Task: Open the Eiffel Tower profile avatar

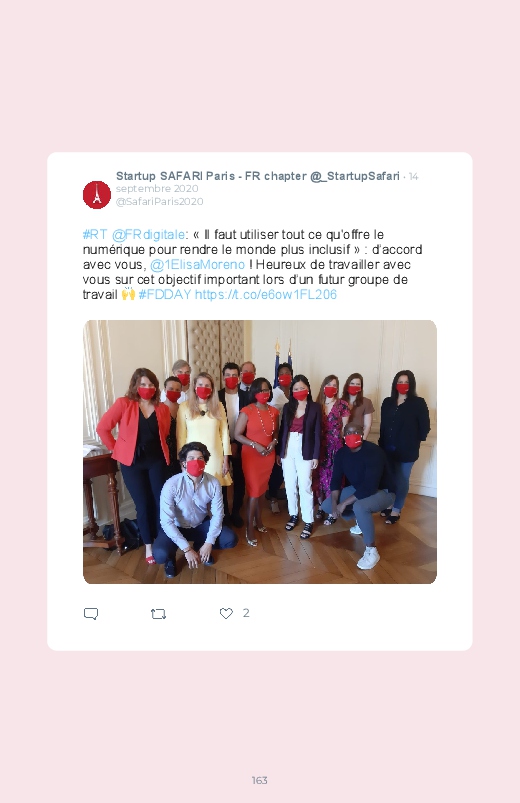Action: pos(97,195)
